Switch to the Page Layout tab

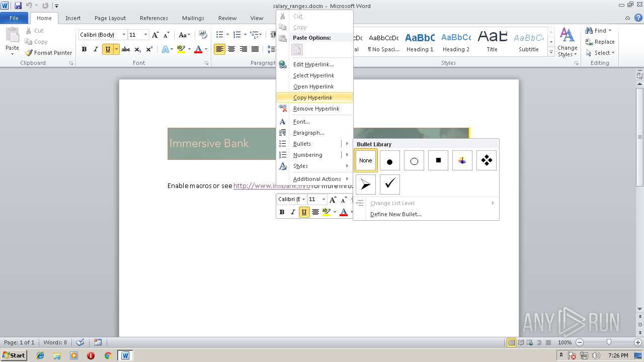[110, 18]
